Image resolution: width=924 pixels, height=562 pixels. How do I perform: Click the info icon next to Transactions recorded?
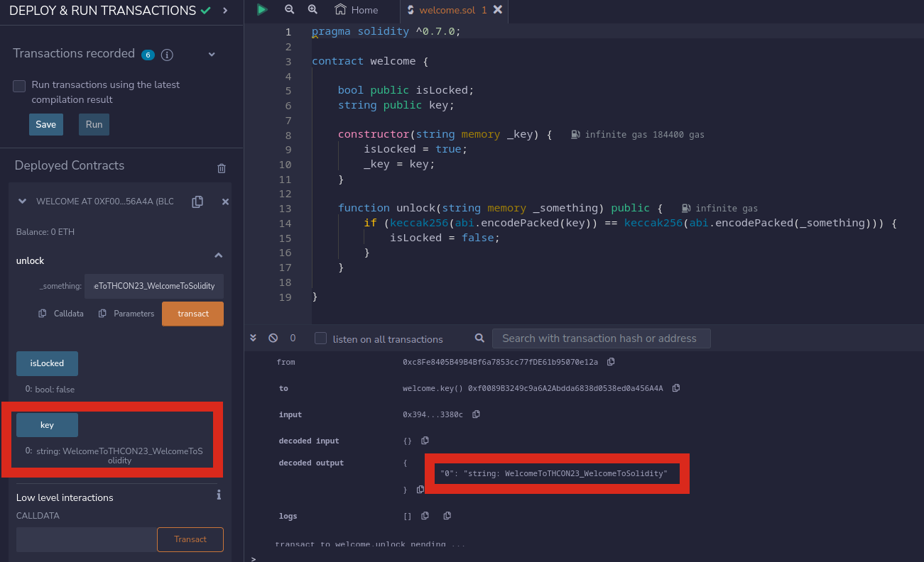coord(167,55)
